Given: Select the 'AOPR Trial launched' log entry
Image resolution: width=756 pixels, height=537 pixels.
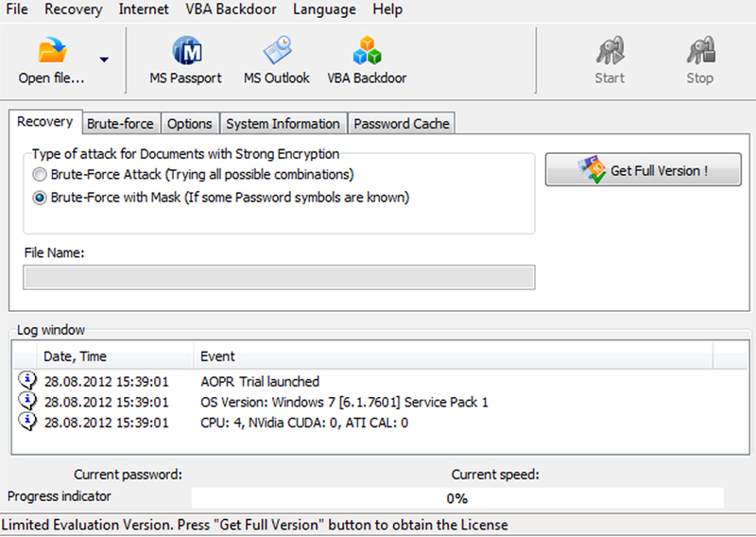Looking at the screenshot, I should 260,382.
